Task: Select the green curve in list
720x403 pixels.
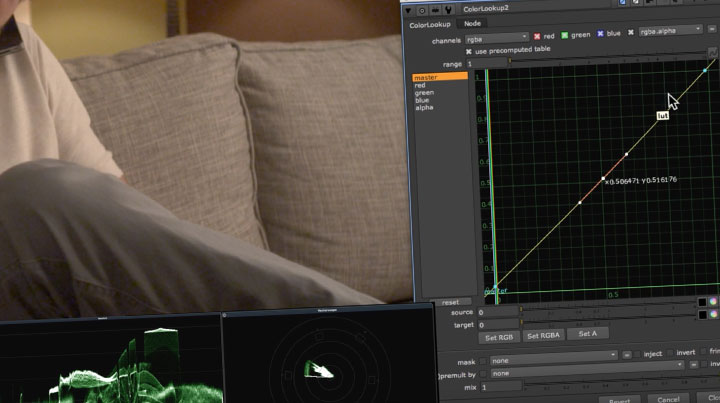Action: 424,93
